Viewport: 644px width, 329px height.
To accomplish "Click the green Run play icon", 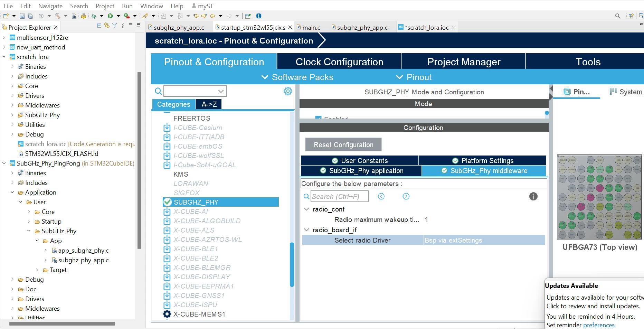I will click(110, 16).
